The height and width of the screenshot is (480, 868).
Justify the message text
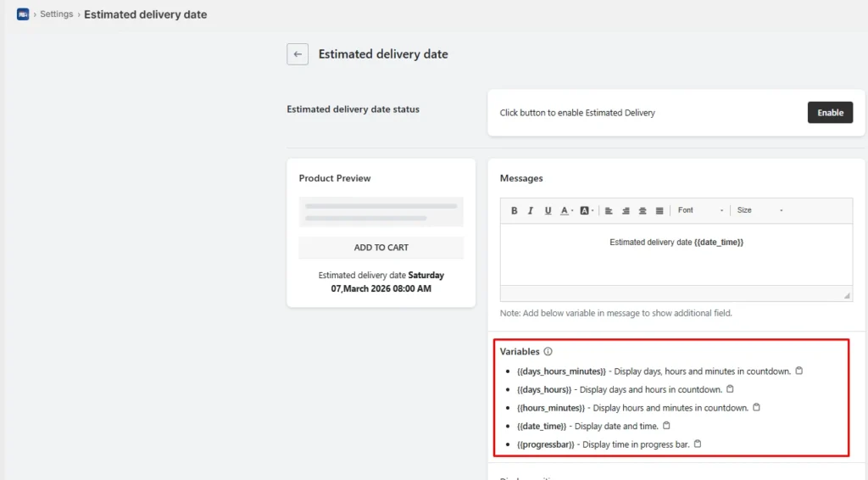pyautogui.click(x=659, y=210)
